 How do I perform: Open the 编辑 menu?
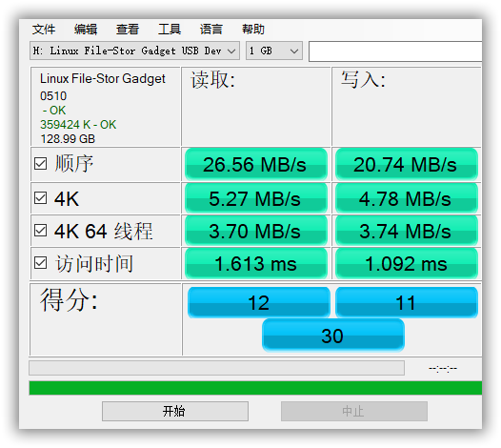86,30
